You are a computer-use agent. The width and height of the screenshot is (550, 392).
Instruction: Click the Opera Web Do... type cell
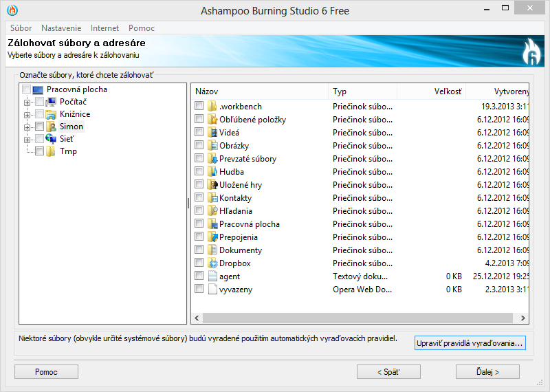tap(362, 289)
